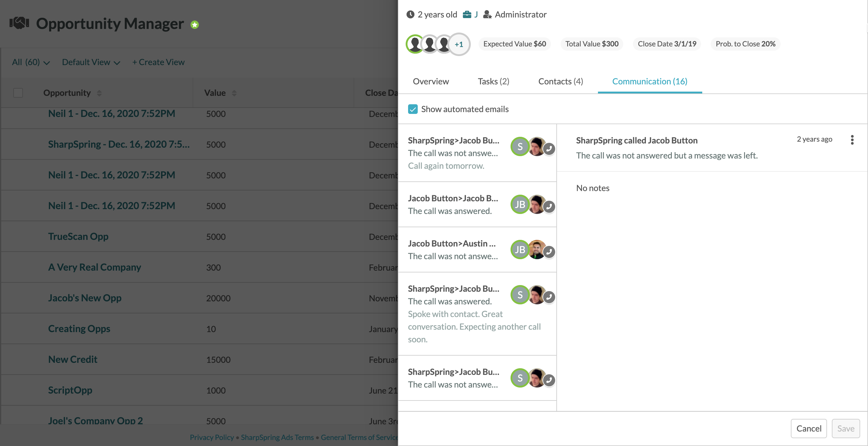Uncheck Show automated emails
This screenshot has height=446, width=868.
(413, 109)
